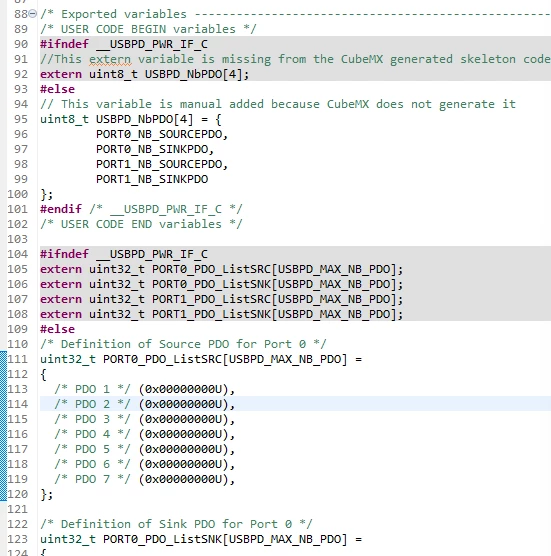Click line number 114 in the gutter
This screenshot has width=551, height=556.
pos(17,404)
